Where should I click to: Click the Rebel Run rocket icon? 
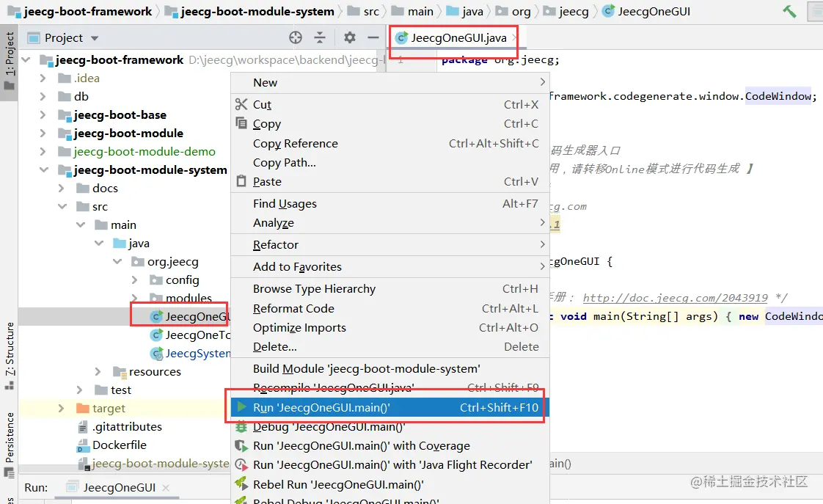241,483
